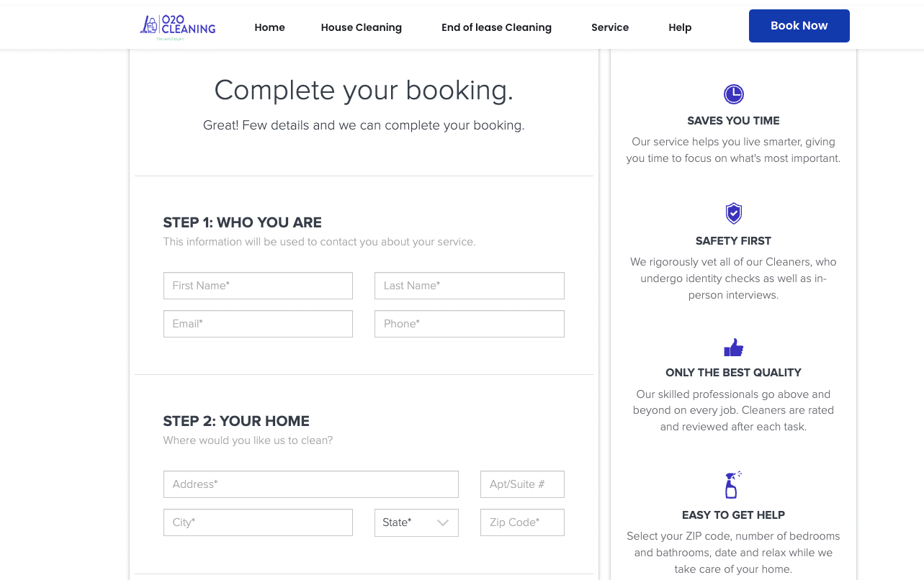Click into the Last Name field
The width and height of the screenshot is (924, 580).
pyautogui.click(x=469, y=286)
